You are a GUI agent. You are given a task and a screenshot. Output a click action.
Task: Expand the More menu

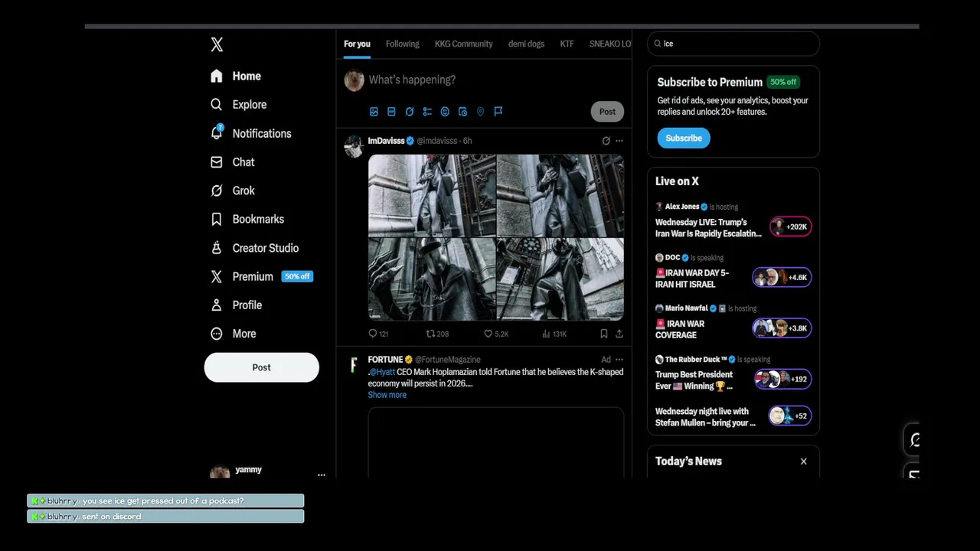(x=233, y=334)
